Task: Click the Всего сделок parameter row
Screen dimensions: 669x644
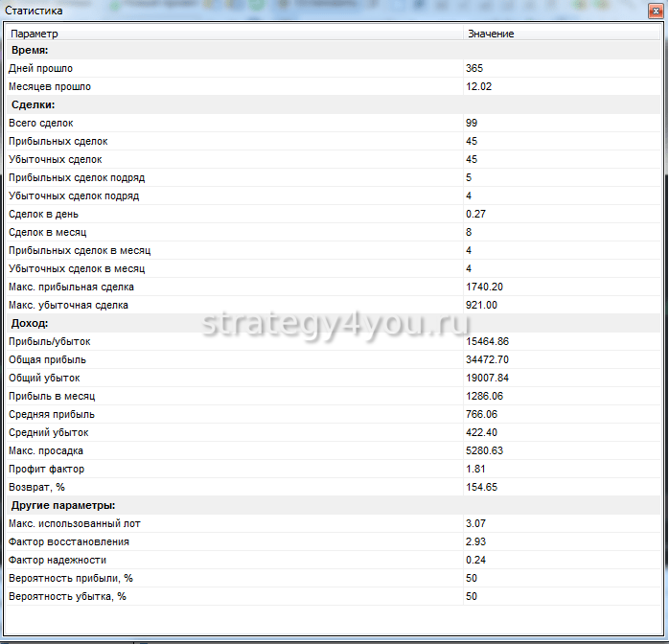Action: (40, 123)
